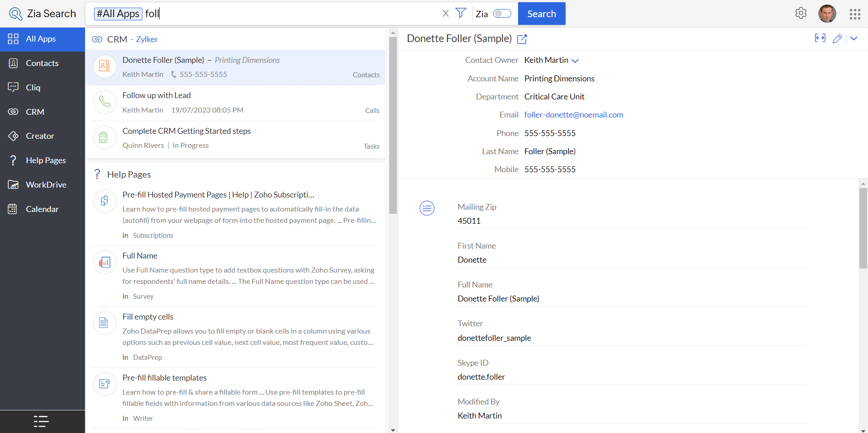Screen dimensions: 868x433
Task: Select WorkDrive in the left sidebar
Action: point(46,185)
